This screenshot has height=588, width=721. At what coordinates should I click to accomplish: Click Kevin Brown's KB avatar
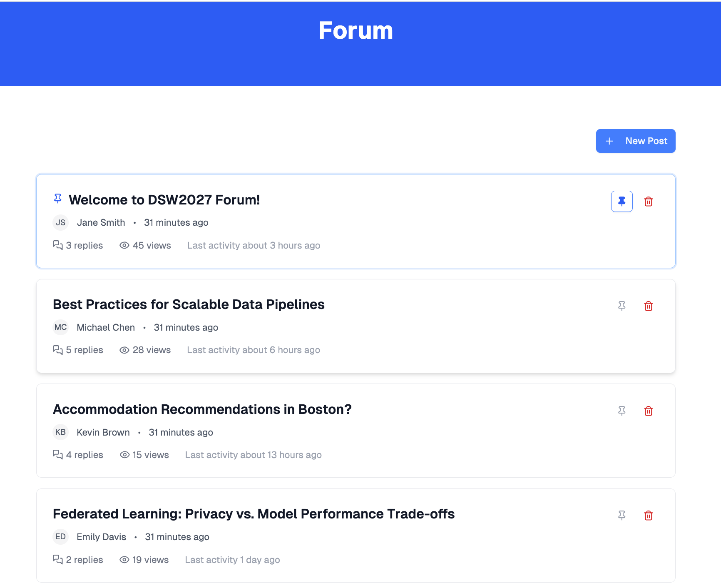coord(61,432)
